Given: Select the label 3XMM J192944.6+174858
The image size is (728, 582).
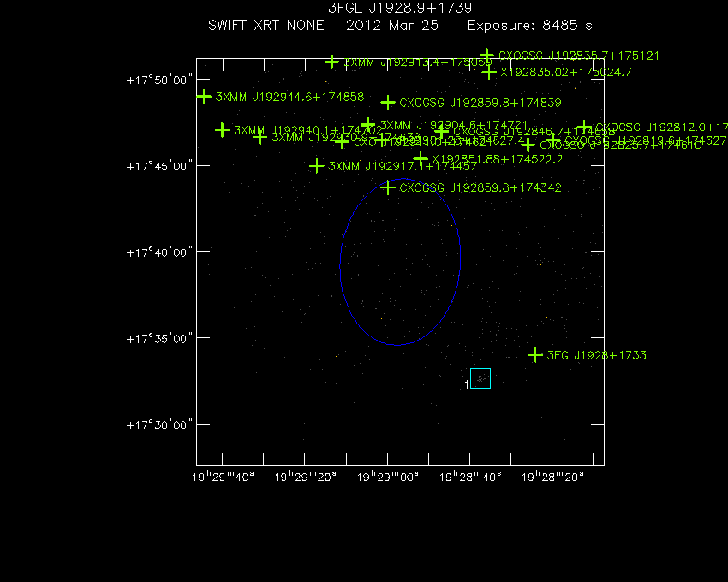Looking at the screenshot, I should click(x=290, y=97).
